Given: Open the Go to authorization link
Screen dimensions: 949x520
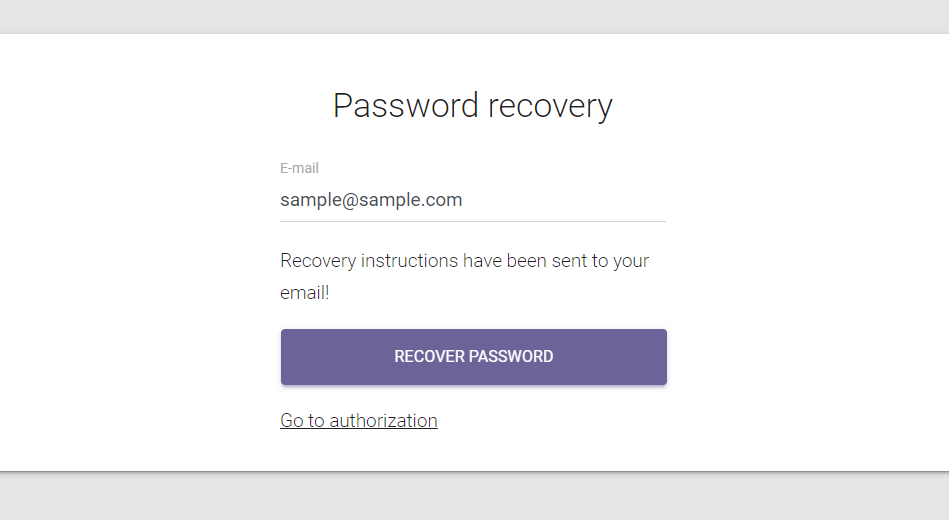Looking at the screenshot, I should [358, 421].
